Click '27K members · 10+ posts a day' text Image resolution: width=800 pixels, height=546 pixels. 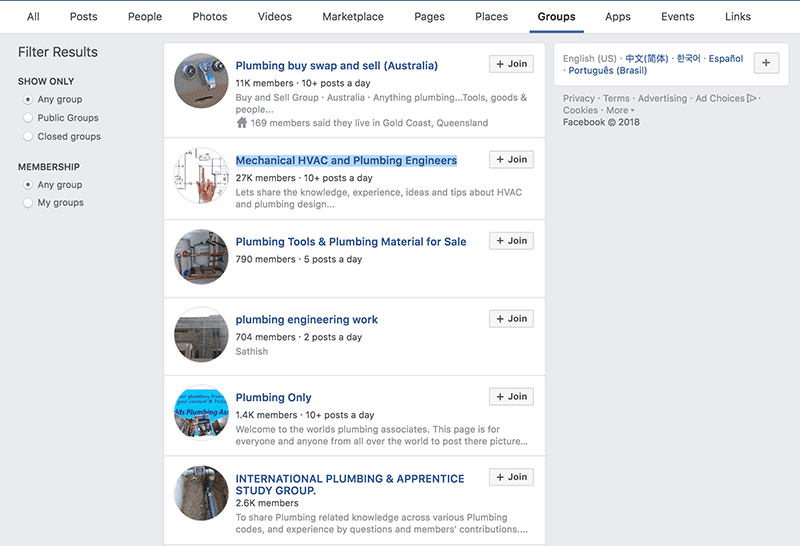point(304,178)
